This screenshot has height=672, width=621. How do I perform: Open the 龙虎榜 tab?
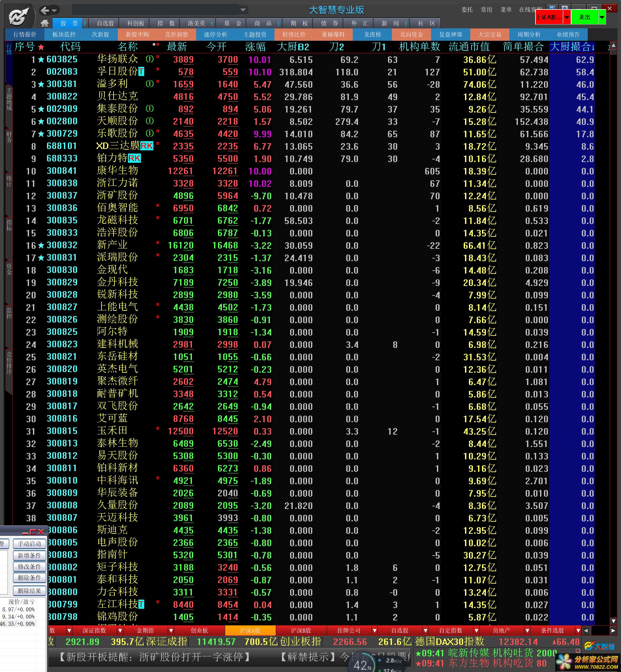pos(372,35)
